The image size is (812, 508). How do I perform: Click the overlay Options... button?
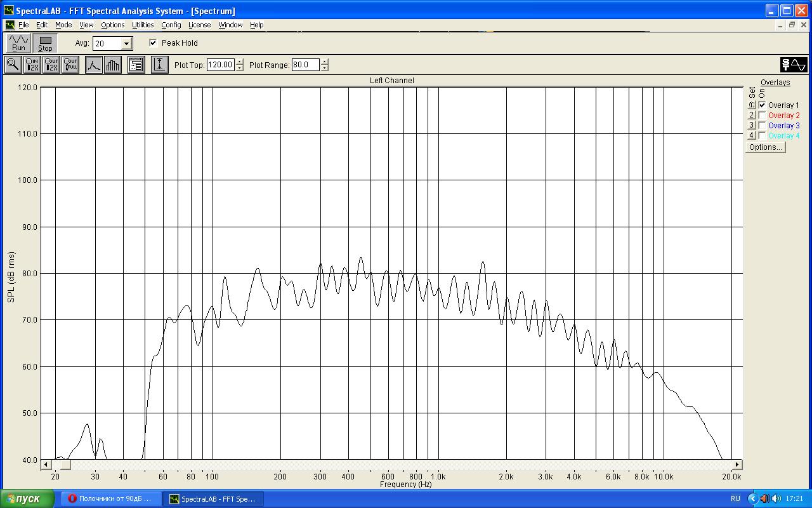(765, 147)
